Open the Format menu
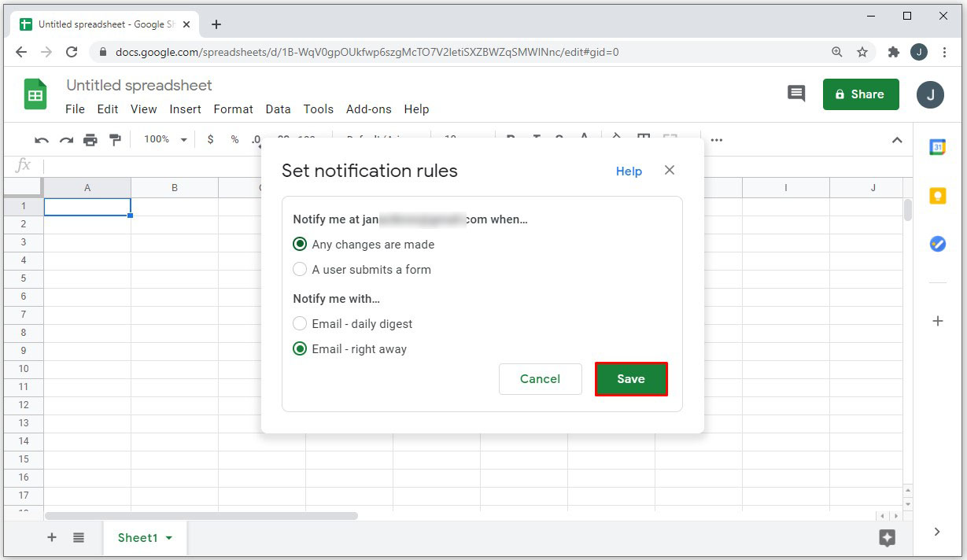 tap(233, 109)
